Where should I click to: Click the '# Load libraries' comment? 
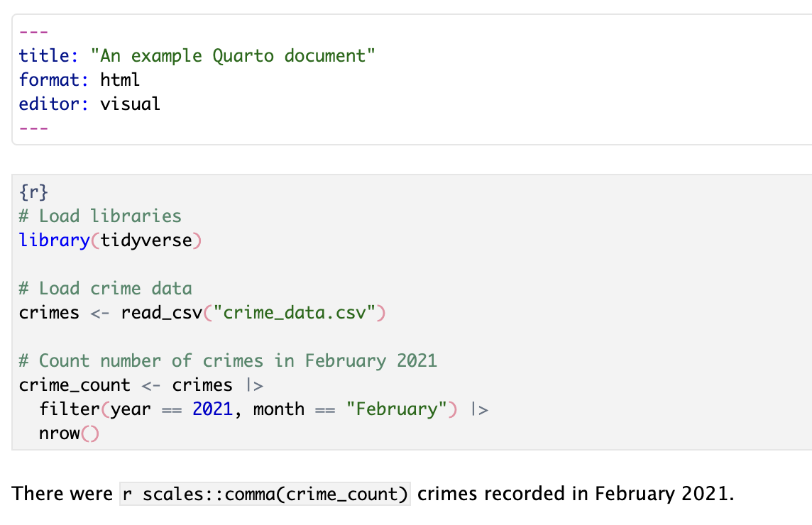[100, 216]
